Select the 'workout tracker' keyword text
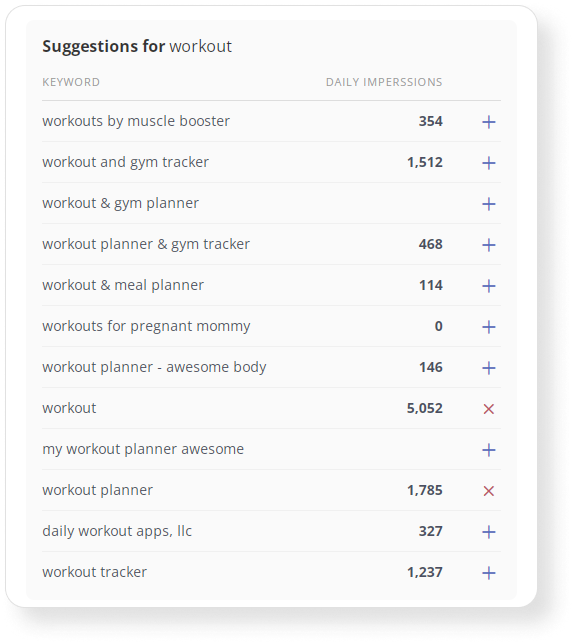The width and height of the screenshot is (573, 643). [94, 572]
